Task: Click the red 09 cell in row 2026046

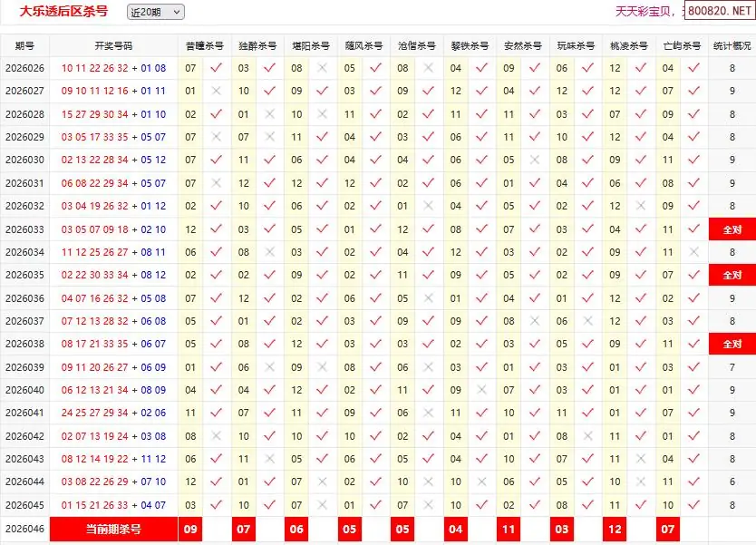Action: coord(190,529)
